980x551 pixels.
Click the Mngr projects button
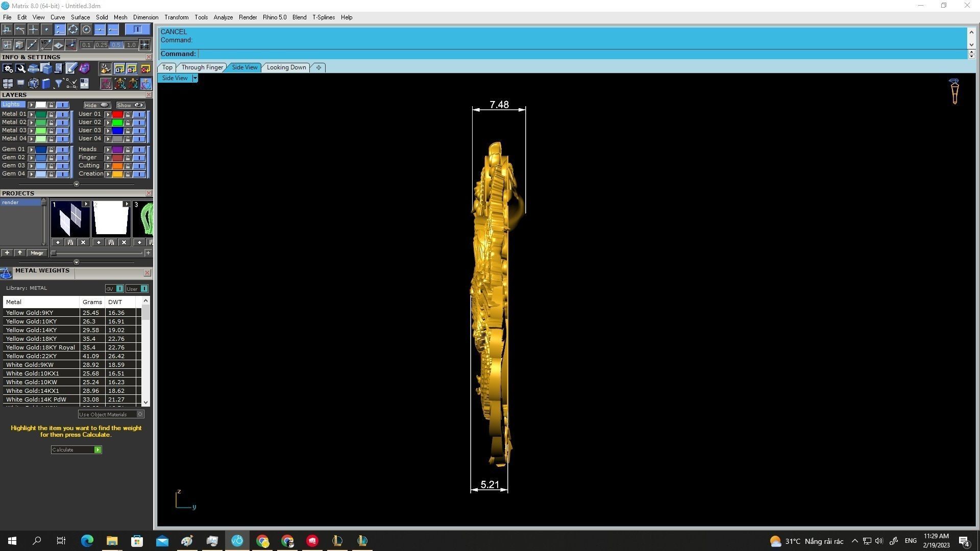pos(37,253)
